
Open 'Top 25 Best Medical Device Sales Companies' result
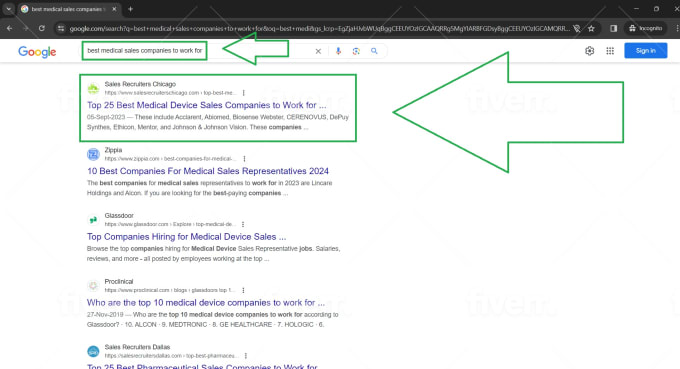[206, 105]
